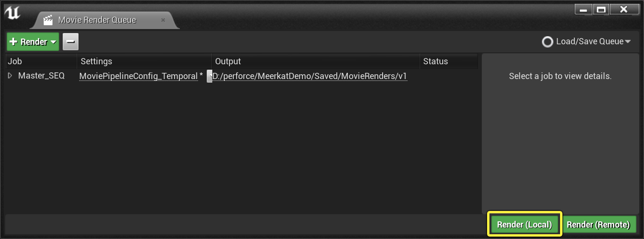Click the Unreal Engine logo icon
This screenshot has width=644, height=239.
[x=13, y=13]
